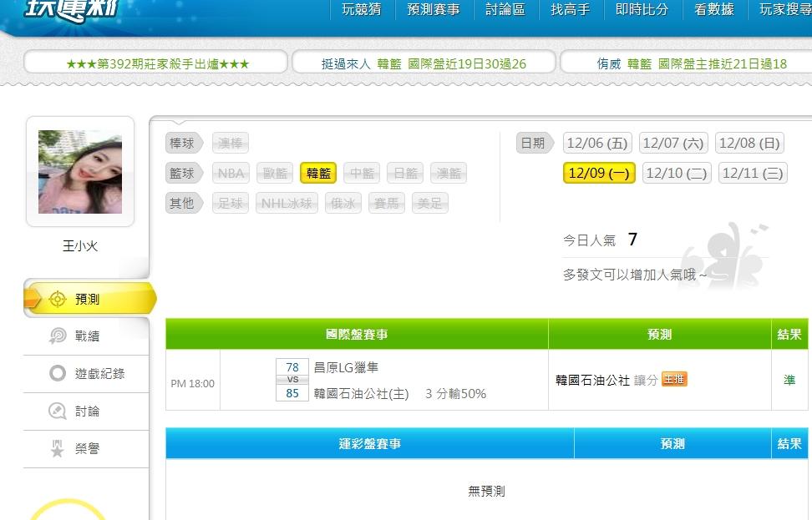Screen dimensions: 812x520
Task: Select the 澳籃 league filter
Action: tap(449, 173)
